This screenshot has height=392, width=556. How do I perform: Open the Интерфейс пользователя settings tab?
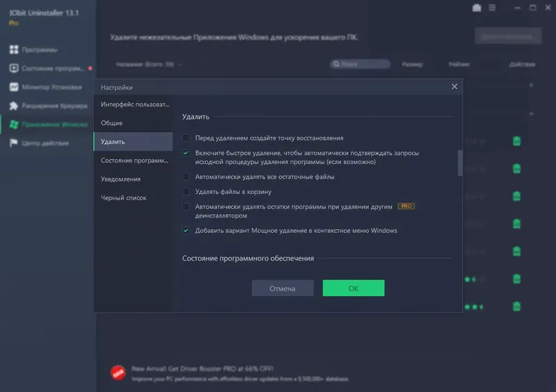click(x=133, y=104)
